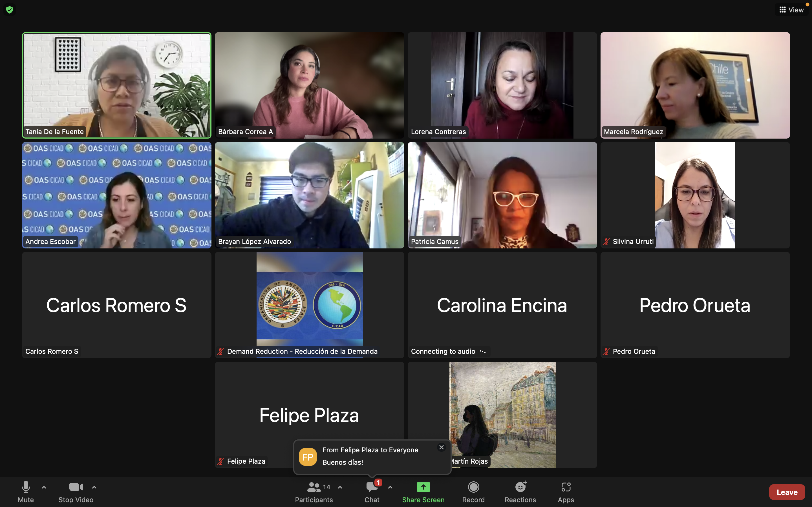
Task: Open the Reactions smiley icon
Action: coord(520,487)
